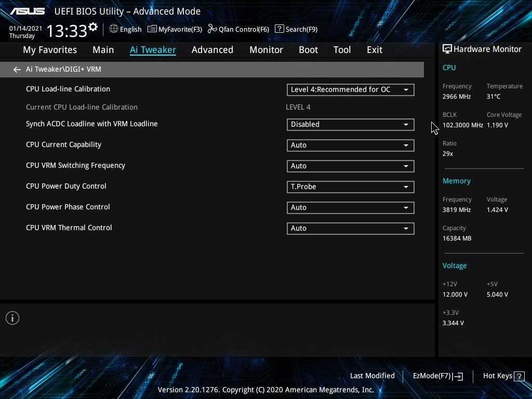The width and height of the screenshot is (532, 399).
Task: Select Synch ACDC Loadline with VRM Loadline label
Action: pyautogui.click(x=91, y=124)
